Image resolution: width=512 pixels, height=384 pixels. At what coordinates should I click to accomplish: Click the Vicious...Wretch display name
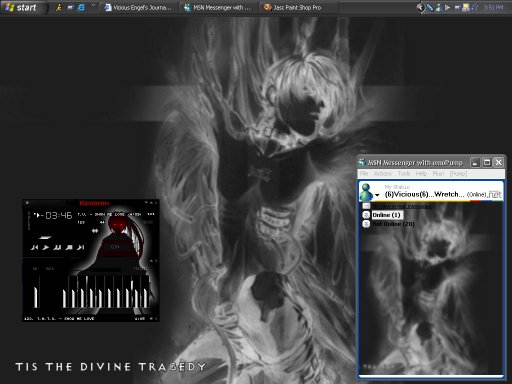click(x=424, y=194)
